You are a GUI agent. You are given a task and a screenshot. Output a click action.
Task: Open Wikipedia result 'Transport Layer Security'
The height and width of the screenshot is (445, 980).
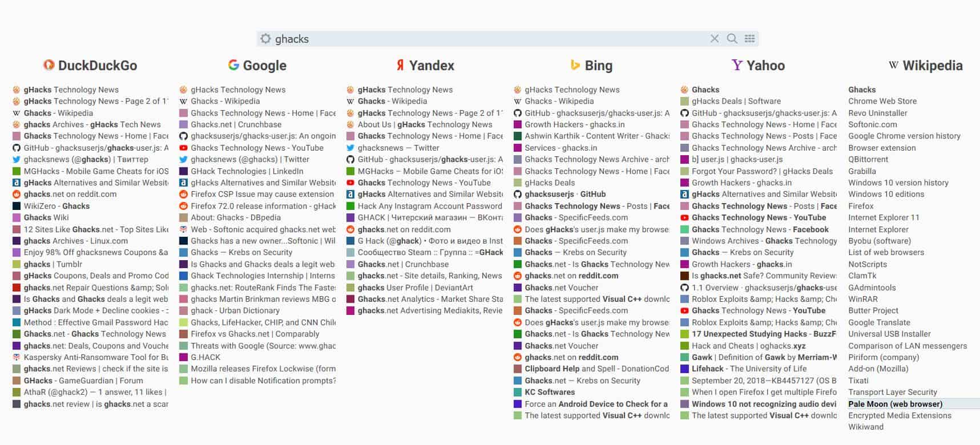click(893, 392)
